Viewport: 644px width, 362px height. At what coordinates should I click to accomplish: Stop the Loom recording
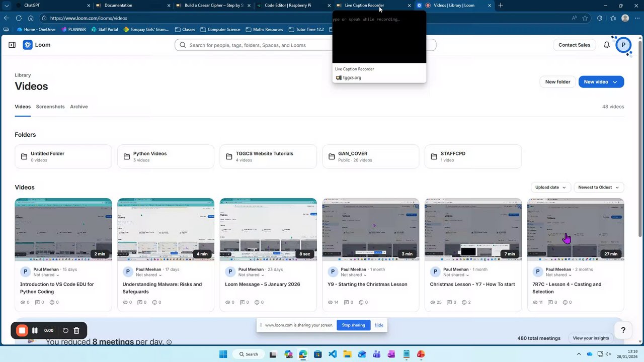point(22,330)
